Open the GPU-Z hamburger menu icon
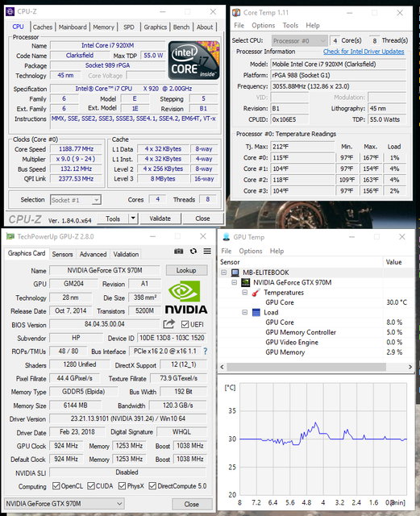Screen dimensions: 420x516 tap(207, 252)
